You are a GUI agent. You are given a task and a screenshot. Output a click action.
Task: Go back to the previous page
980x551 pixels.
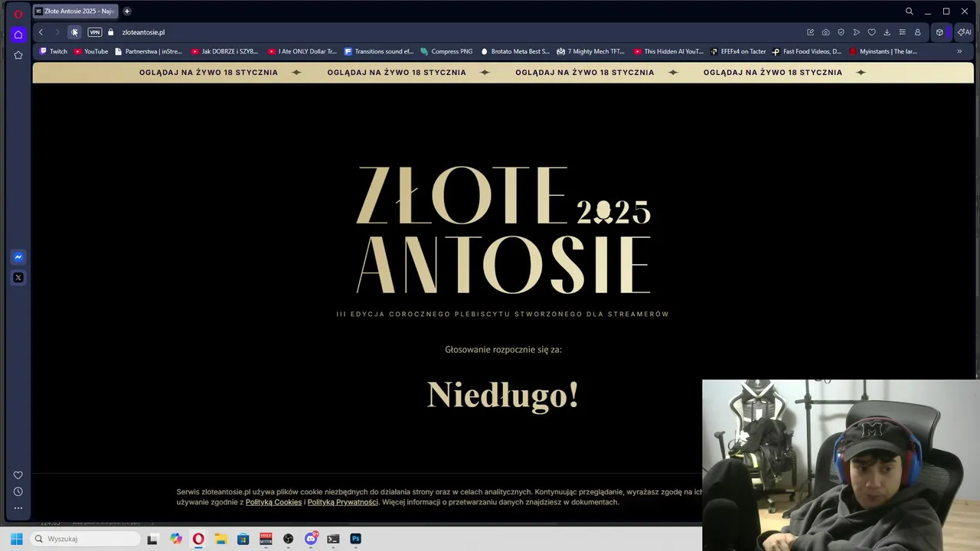click(41, 32)
